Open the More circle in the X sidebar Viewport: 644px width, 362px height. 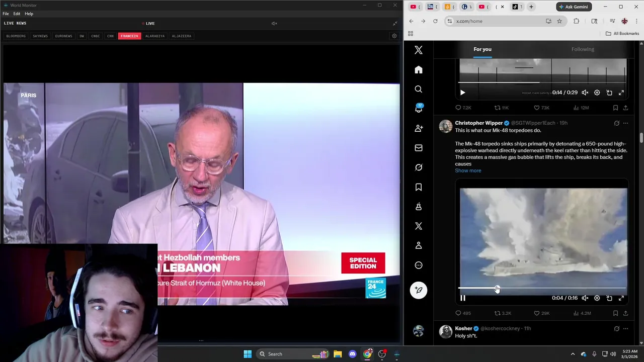tap(419, 265)
